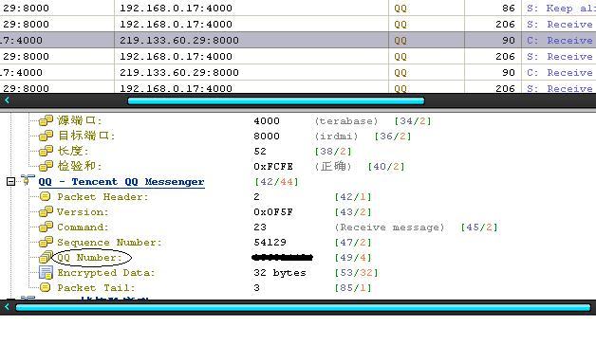Click left arrow of packet list scrollbar
Image resolution: width=596 pixels, height=364 pixels.
(7, 100)
